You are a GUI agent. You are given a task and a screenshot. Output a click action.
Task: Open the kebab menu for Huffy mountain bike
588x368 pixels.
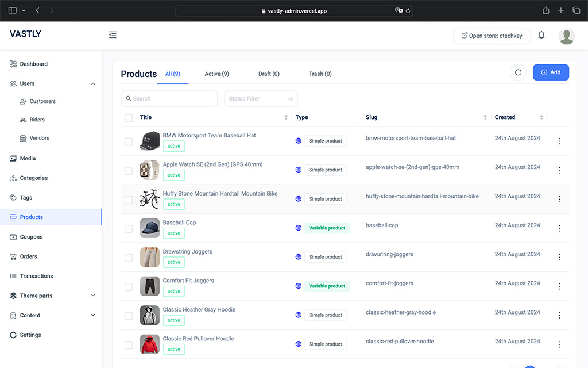559,199
